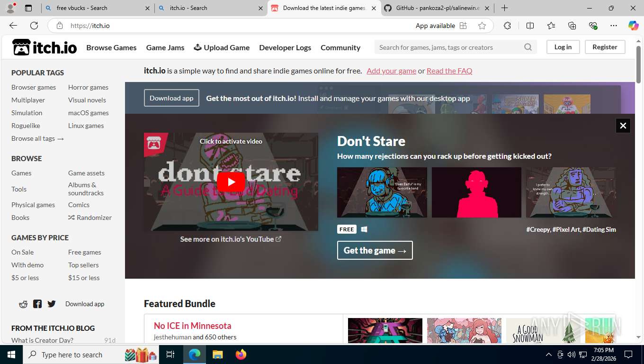644x364 pixels.
Task: Open itch.io Facebook page icon
Action: tap(37, 304)
